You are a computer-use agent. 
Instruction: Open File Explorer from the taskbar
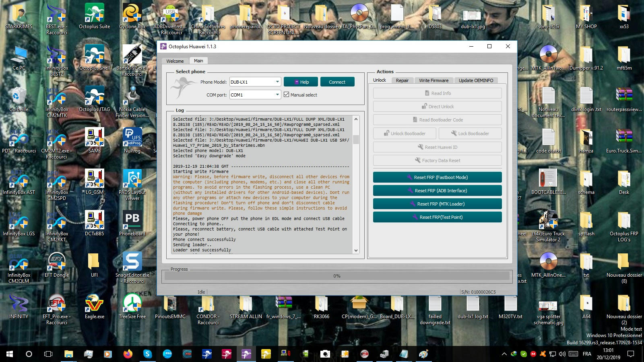[69, 354]
